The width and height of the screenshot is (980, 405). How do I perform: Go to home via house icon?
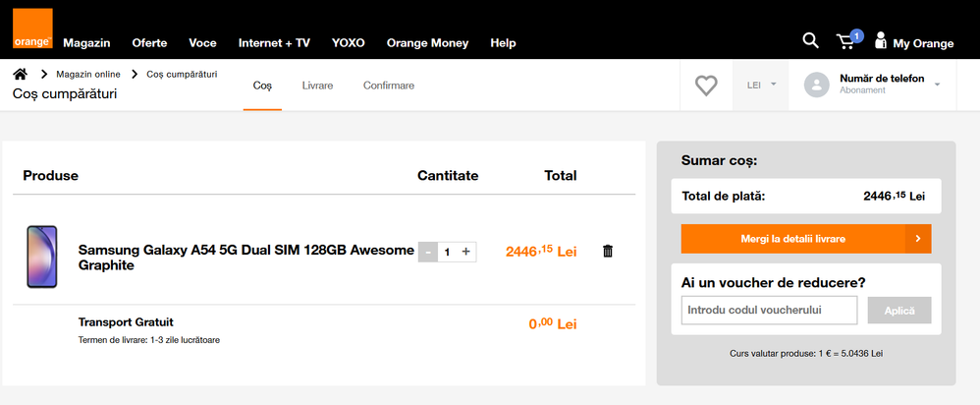pyautogui.click(x=20, y=74)
